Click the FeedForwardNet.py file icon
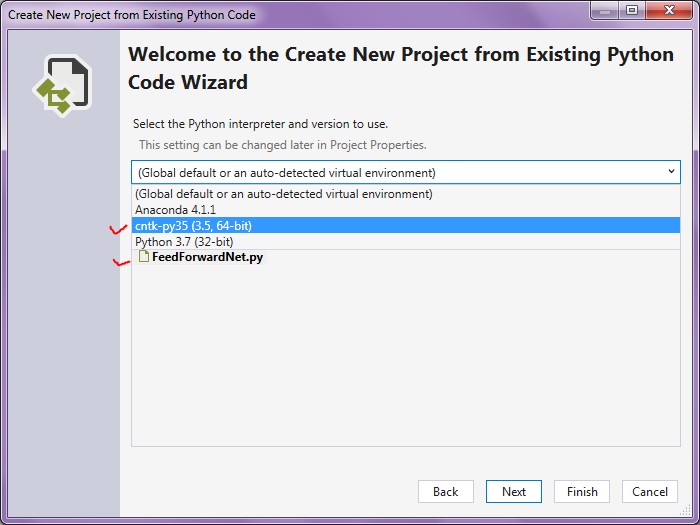 [144, 257]
